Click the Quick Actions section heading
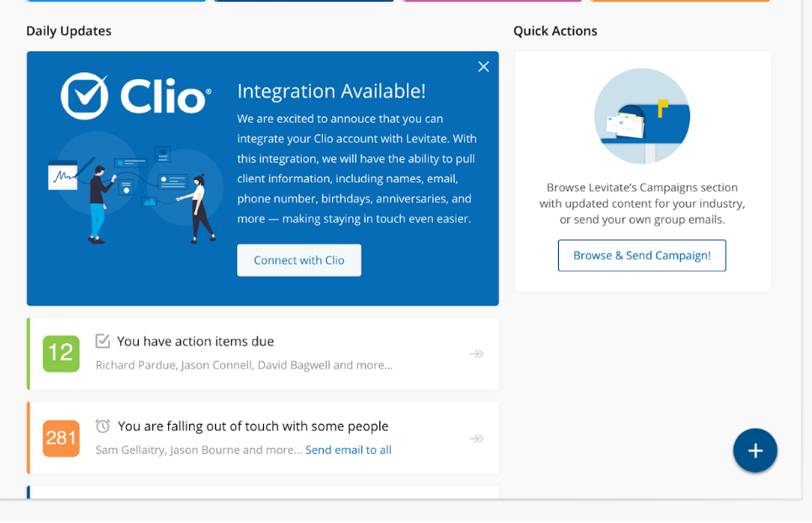The height and width of the screenshot is (523, 812). (555, 31)
